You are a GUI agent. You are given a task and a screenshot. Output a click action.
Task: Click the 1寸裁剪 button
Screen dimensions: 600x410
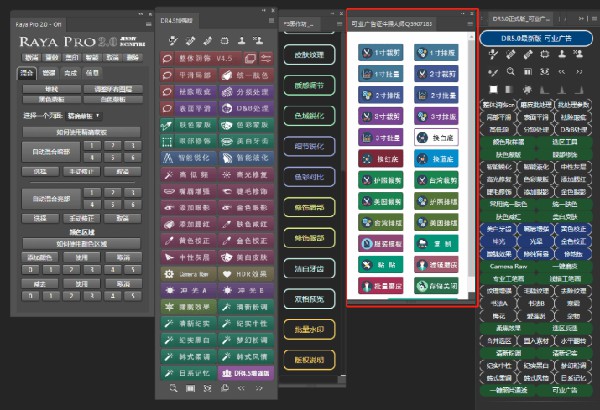tap(381, 52)
